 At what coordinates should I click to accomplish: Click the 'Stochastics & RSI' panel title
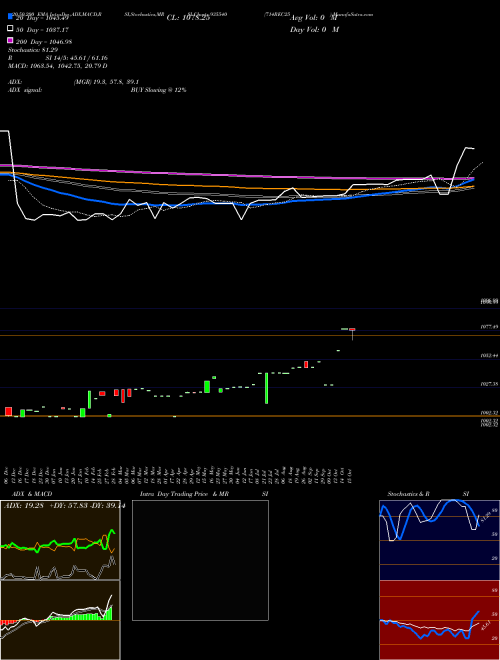coord(428,494)
